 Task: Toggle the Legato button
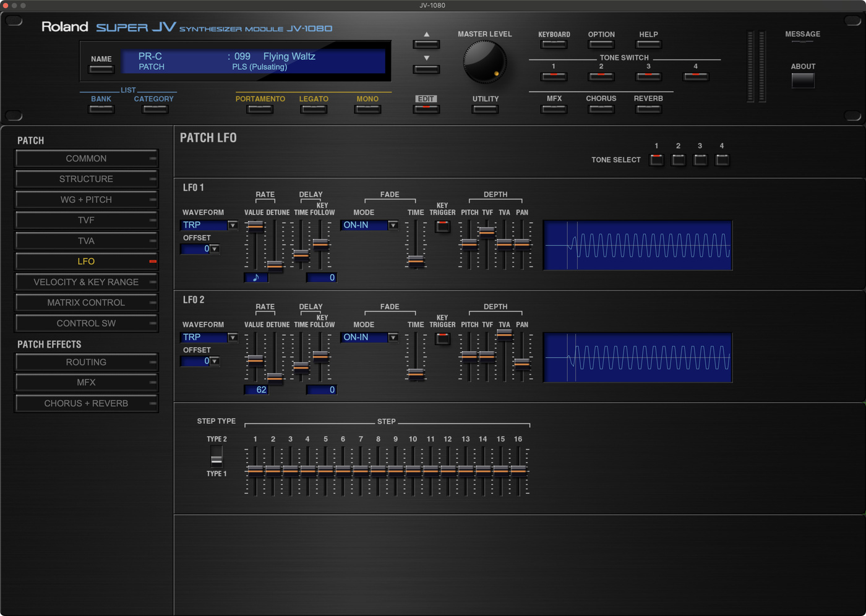tap(314, 109)
